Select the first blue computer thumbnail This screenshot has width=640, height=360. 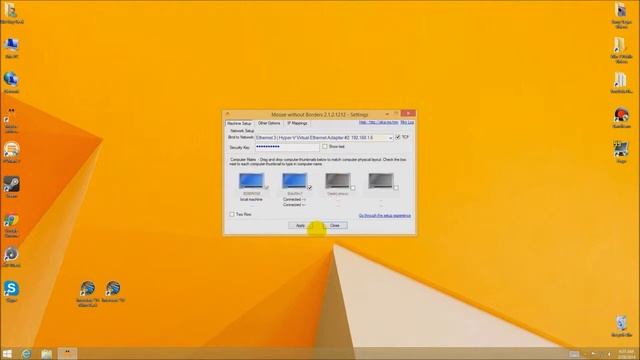[x=251, y=181]
